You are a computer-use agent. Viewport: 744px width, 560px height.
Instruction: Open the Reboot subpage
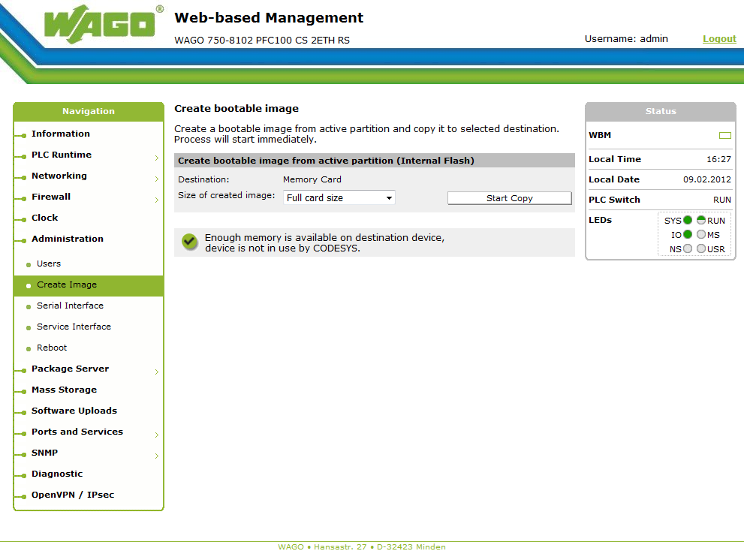pyautogui.click(x=52, y=348)
